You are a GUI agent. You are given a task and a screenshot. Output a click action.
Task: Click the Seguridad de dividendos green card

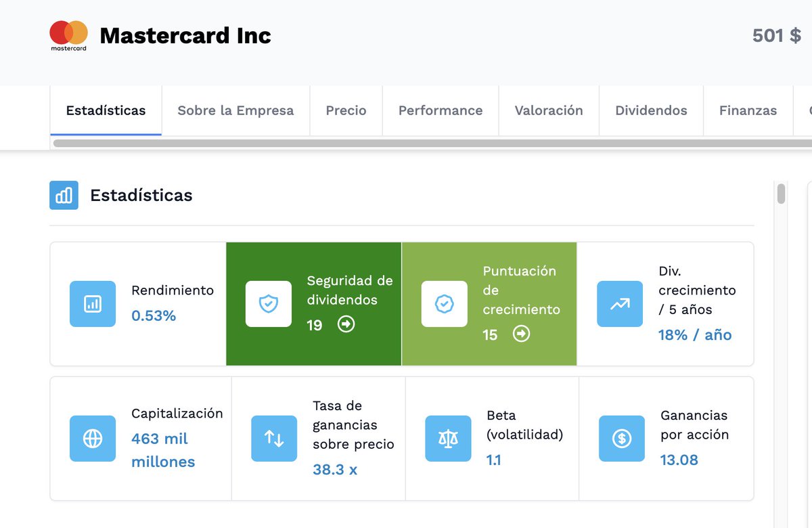(314, 304)
